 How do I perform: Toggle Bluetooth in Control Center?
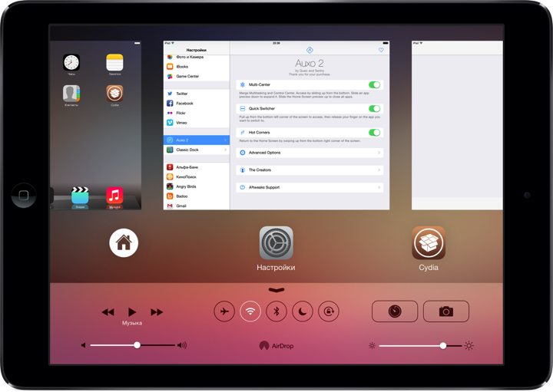(x=276, y=311)
